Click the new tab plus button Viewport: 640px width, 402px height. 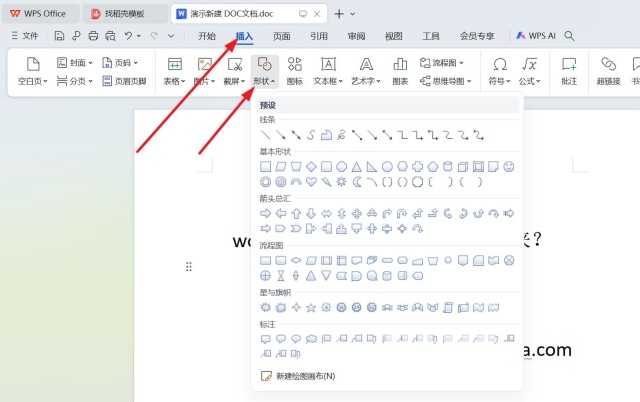pyautogui.click(x=339, y=14)
